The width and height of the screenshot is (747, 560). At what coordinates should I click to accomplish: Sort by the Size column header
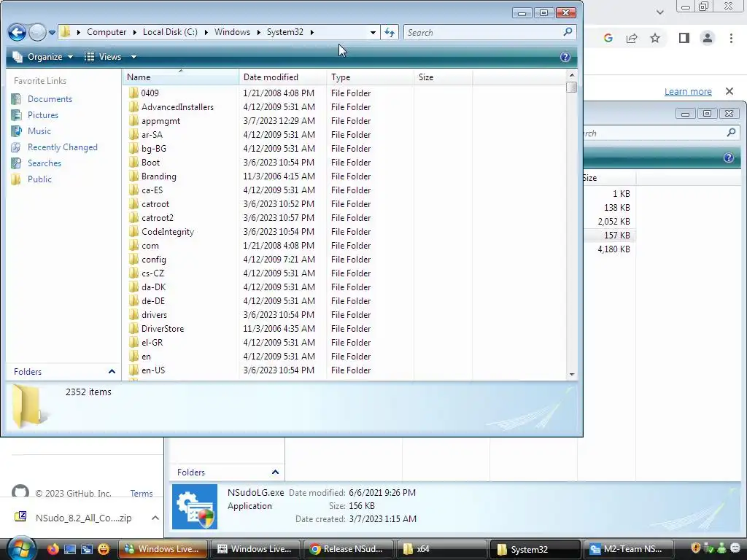443,77
